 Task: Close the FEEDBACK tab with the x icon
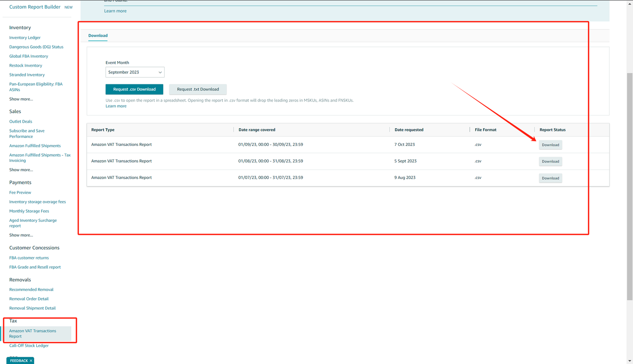(x=31, y=361)
